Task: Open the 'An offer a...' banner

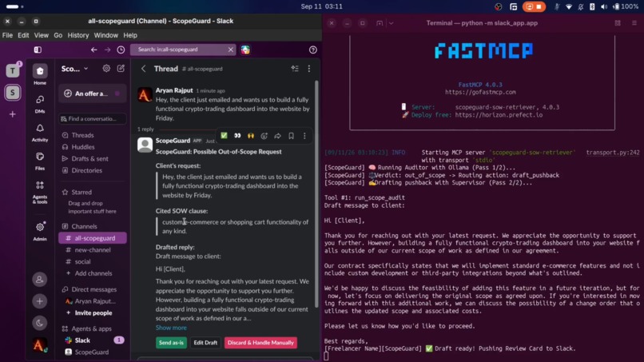Action: [93, 93]
